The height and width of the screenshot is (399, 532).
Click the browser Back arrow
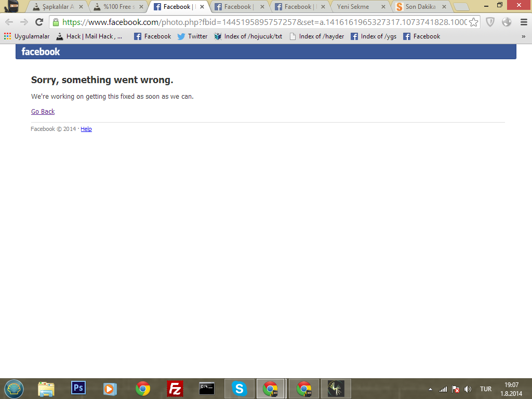[9, 22]
